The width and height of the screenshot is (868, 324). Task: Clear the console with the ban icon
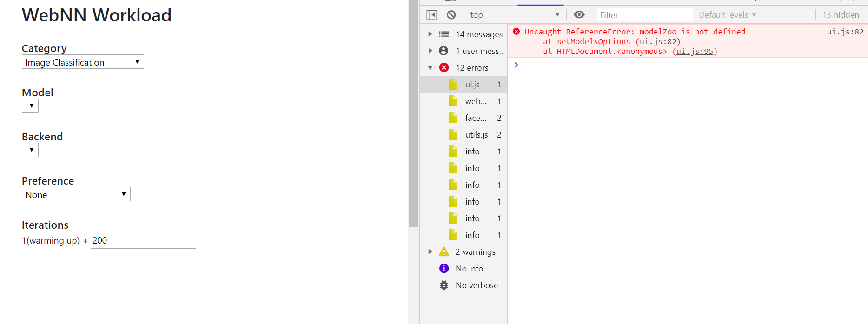[x=451, y=15]
